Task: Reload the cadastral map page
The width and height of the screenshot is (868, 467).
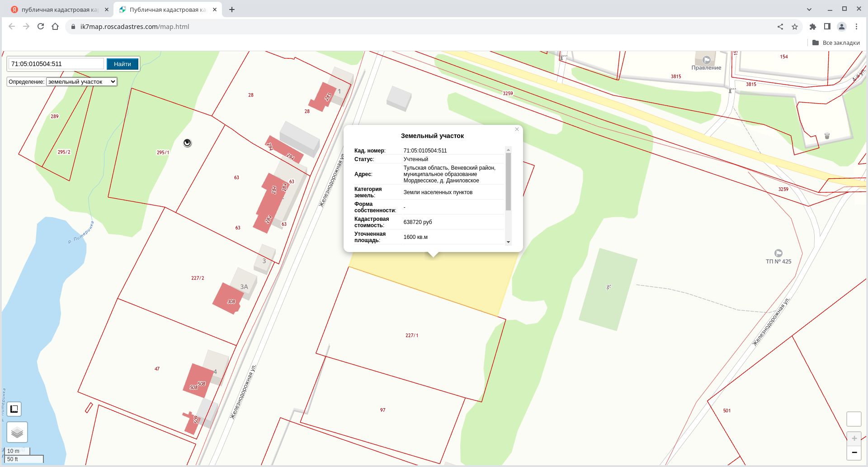Action: point(41,27)
